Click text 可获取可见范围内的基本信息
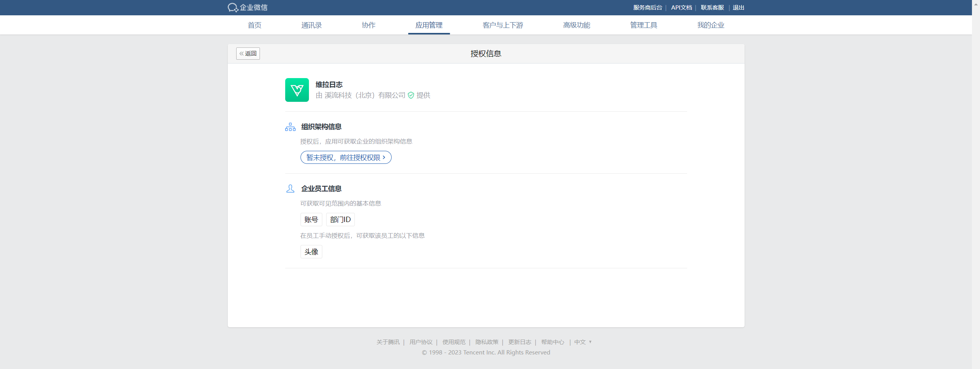 [x=340, y=204]
